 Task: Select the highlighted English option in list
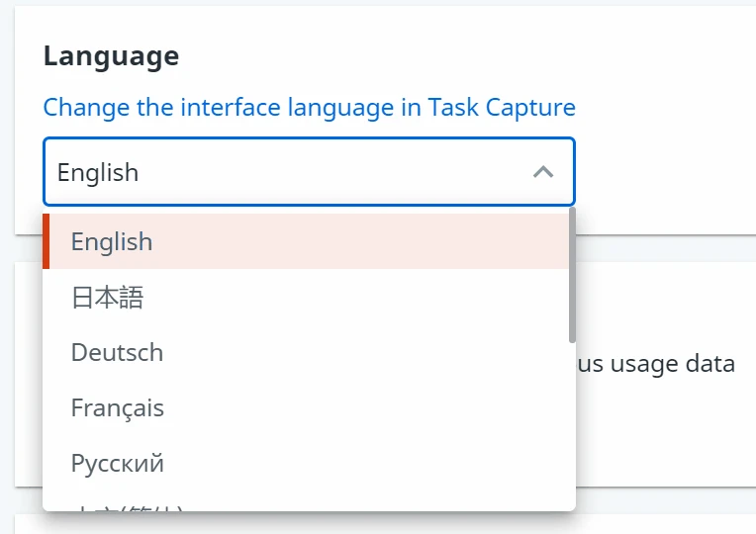pos(309,241)
